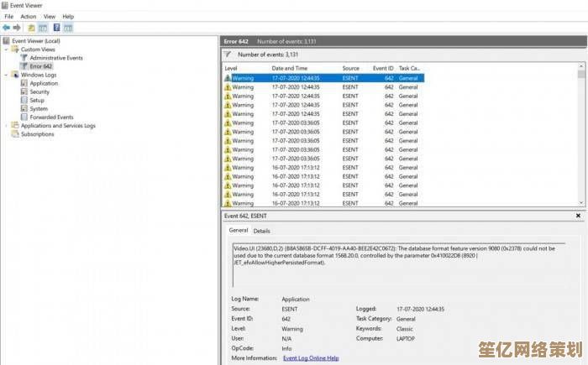The height and width of the screenshot is (365, 588).
Task: Click the Up One Level folder icon
Action: (32, 28)
